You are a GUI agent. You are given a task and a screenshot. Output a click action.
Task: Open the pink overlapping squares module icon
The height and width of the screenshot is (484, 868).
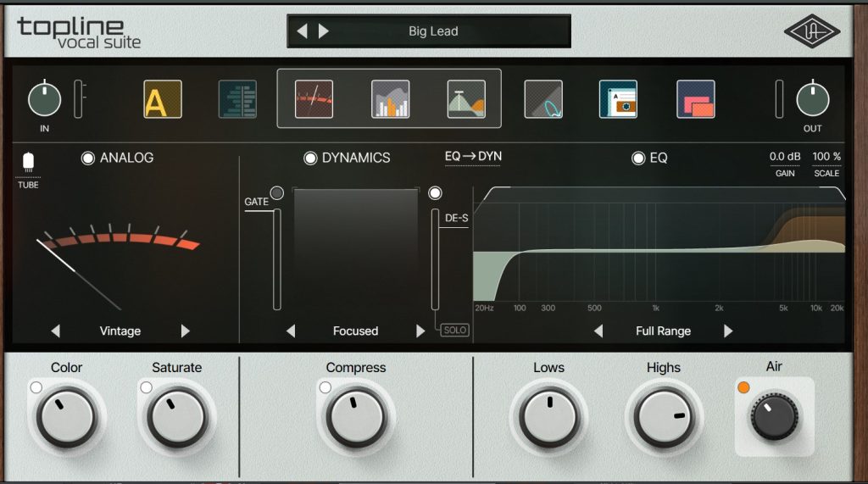pos(695,99)
